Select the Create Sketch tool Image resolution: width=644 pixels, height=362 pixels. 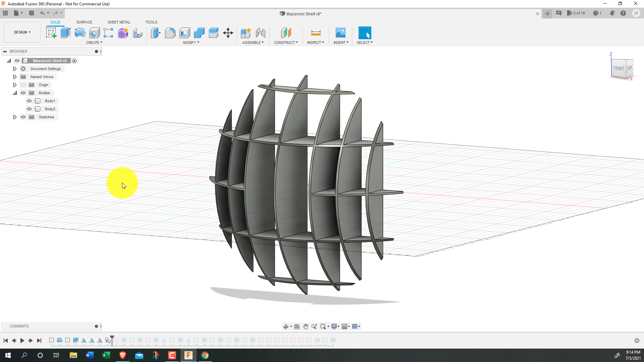click(x=51, y=33)
